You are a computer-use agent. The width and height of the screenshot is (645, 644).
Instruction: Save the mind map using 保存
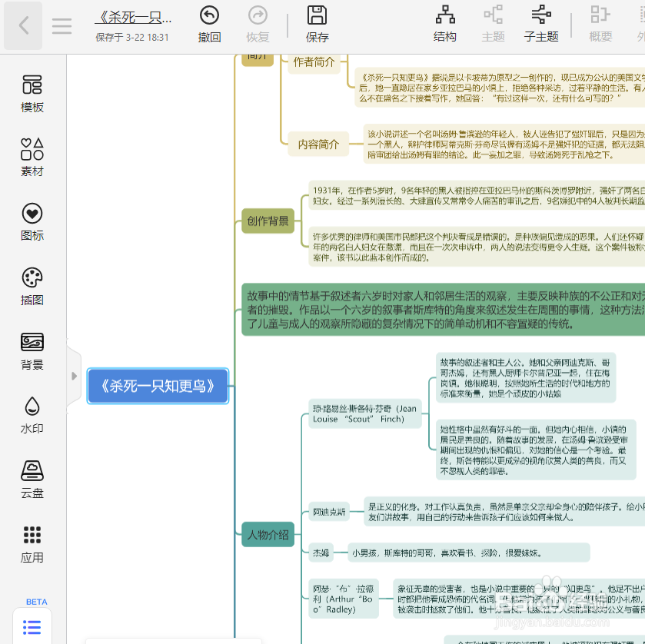click(x=317, y=23)
